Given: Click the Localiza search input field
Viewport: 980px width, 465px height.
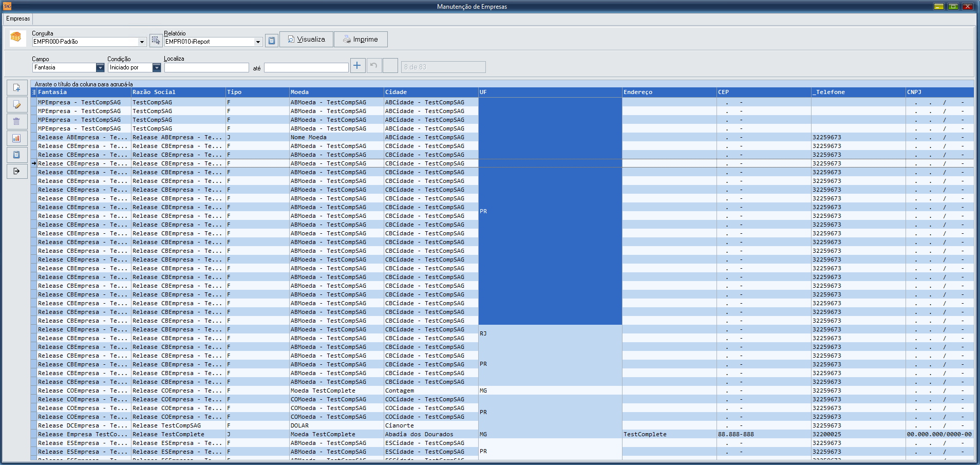Looking at the screenshot, I should 206,67.
